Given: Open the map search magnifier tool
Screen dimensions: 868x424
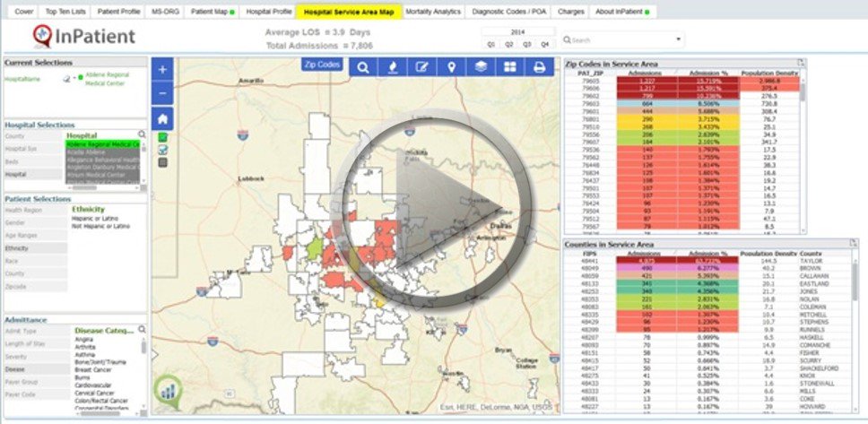Looking at the screenshot, I should click(x=363, y=67).
